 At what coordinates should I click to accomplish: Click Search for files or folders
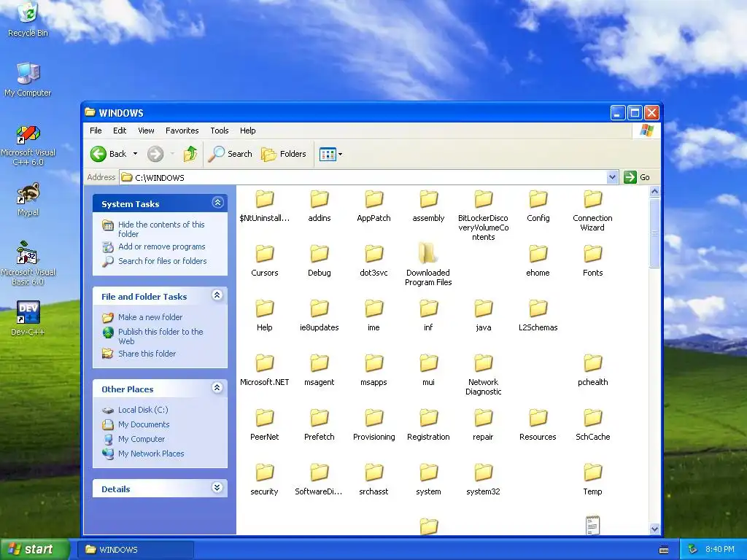click(x=163, y=261)
